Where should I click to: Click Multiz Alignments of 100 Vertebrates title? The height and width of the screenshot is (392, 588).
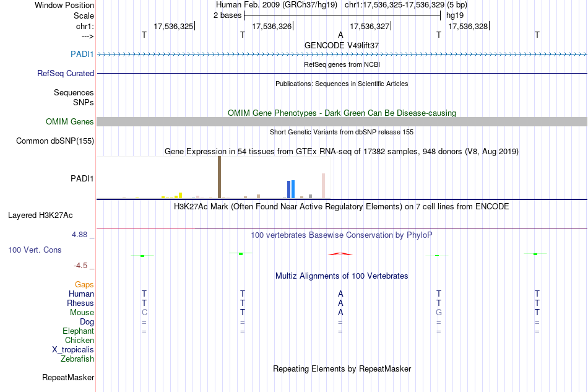(342, 276)
